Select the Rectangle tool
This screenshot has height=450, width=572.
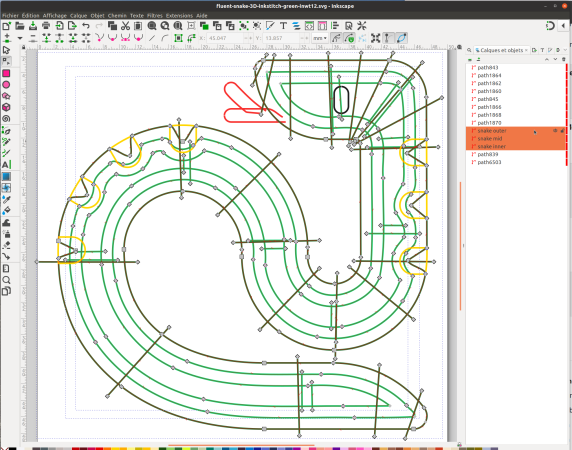[x=6, y=74]
